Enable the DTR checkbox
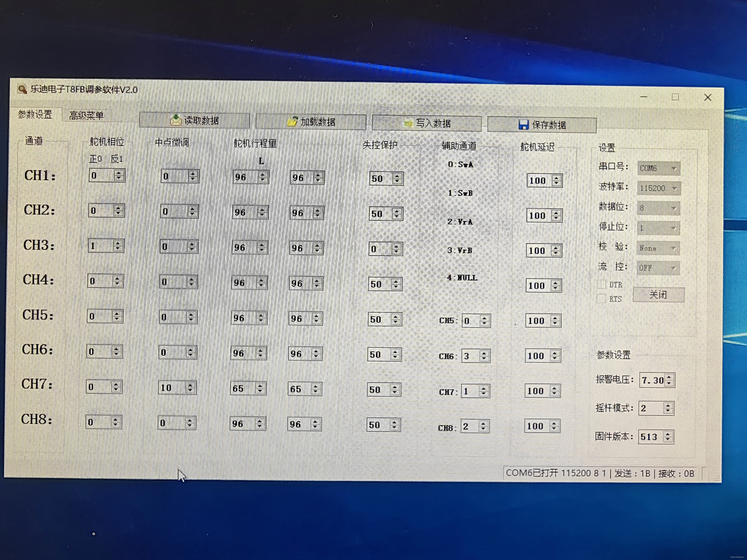747x560 pixels. [602, 284]
